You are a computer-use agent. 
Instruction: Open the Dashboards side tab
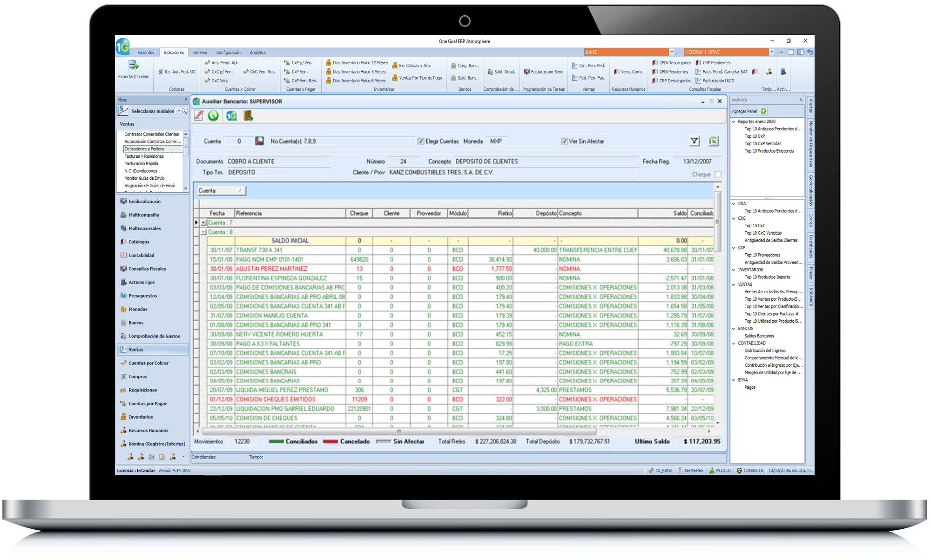point(810,247)
